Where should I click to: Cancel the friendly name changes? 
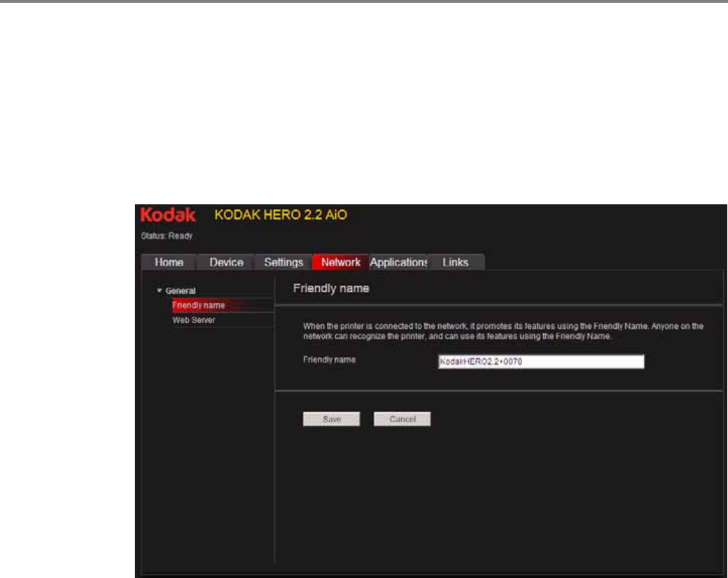pyautogui.click(x=402, y=418)
